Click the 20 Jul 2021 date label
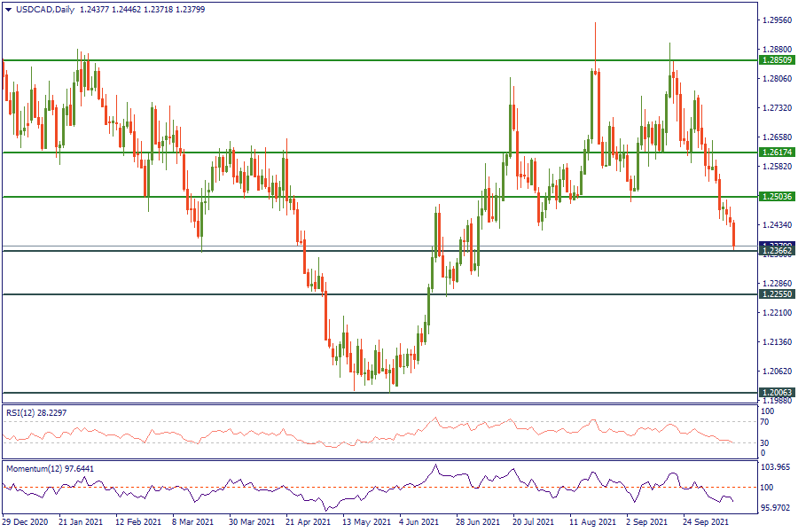Screen dimensions: 798x532 click(x=535, y=523)
